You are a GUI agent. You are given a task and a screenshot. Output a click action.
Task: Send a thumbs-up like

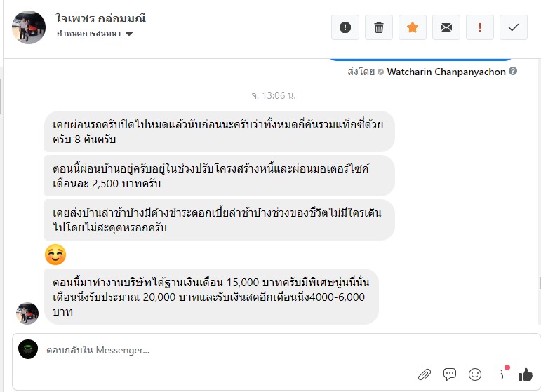click(x=526, y=374)
